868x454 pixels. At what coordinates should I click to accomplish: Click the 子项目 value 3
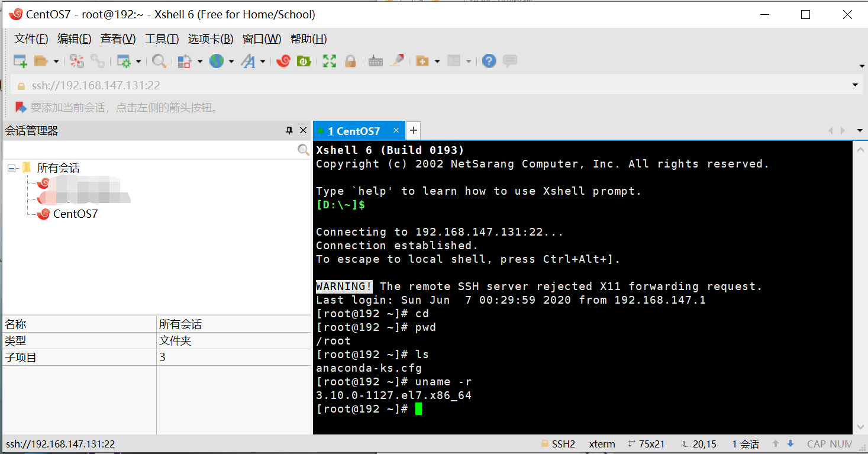point(162,357)
